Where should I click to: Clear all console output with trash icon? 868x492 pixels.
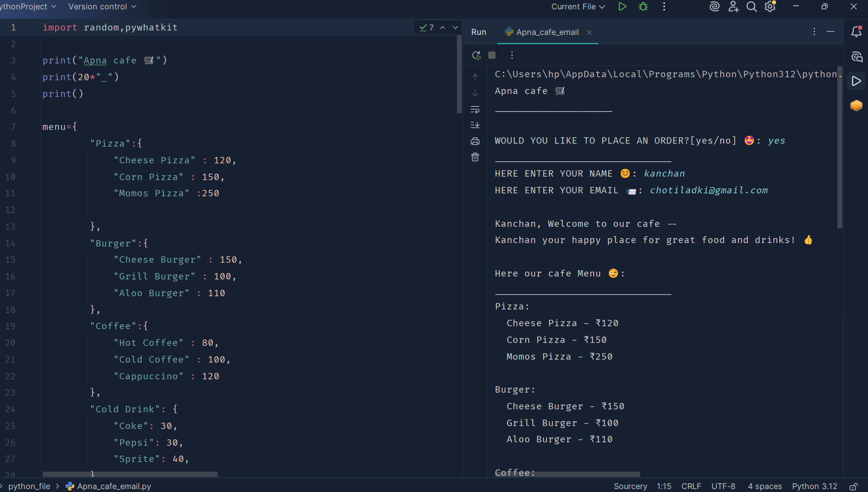tap(475, 157)
